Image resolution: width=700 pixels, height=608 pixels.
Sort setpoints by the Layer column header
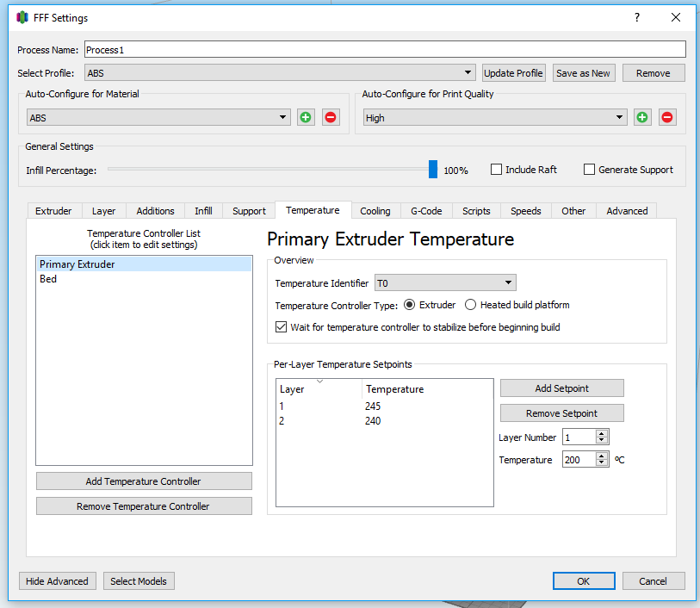(x=319, y=388)
